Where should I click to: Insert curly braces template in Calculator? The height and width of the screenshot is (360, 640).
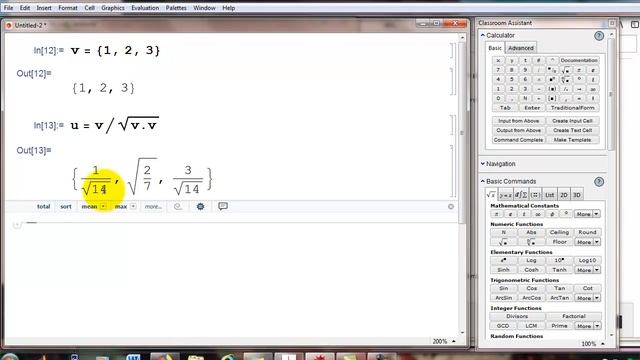click(552, 98)
